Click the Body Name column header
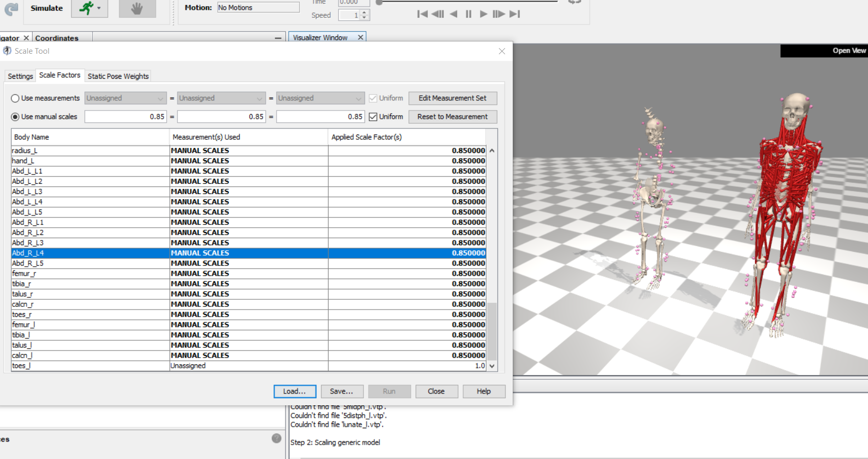Image resolution: width=868 pixels, height=459 pixels. tap(90, 137)
